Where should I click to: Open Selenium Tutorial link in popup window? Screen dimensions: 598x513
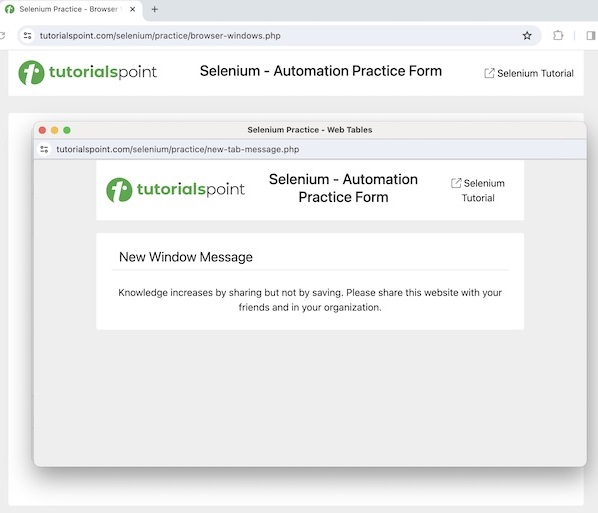(x=478, y=190)
